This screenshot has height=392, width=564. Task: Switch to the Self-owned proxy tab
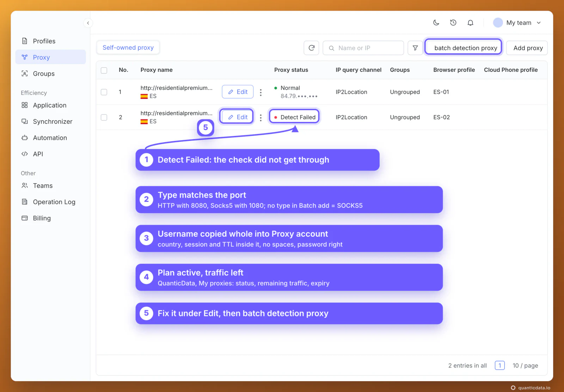click(128, 48)
